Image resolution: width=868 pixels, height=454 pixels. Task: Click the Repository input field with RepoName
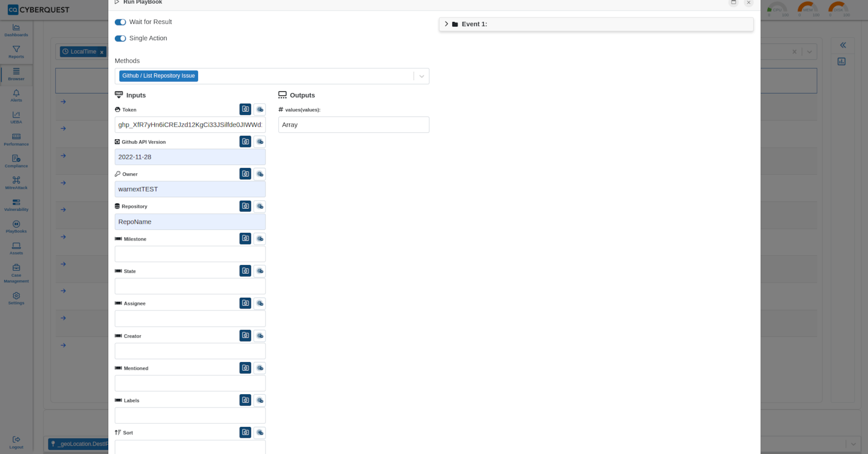(190, 222)
